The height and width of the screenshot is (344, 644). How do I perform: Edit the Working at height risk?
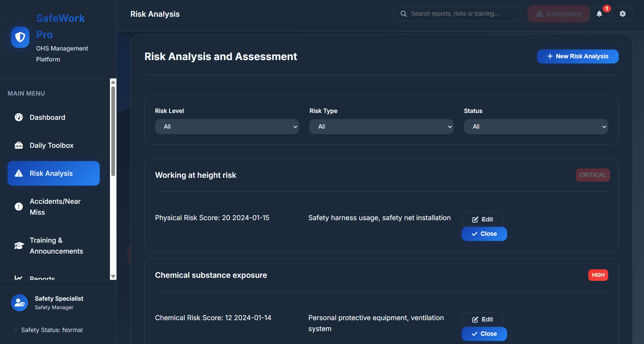point(482,219)
